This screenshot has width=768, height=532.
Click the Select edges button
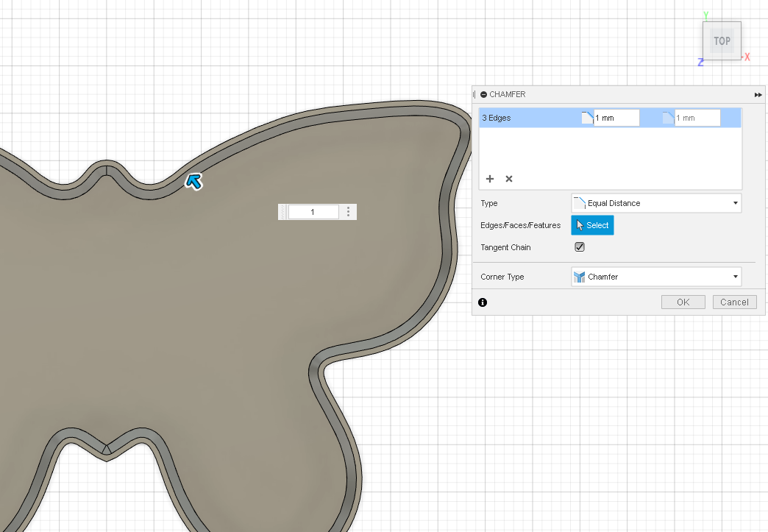[592, 225]
